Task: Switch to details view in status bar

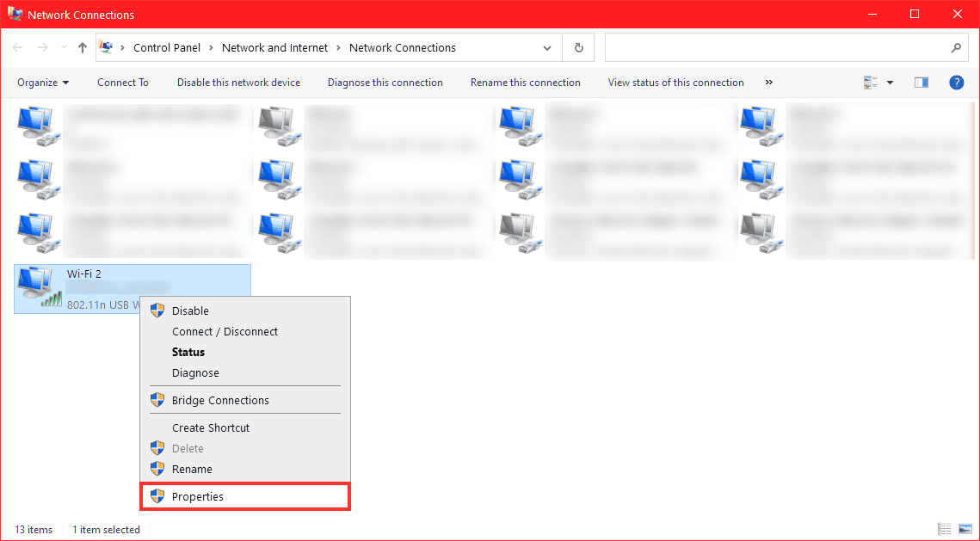Action: pyautogui.click(x=945, y=529)
